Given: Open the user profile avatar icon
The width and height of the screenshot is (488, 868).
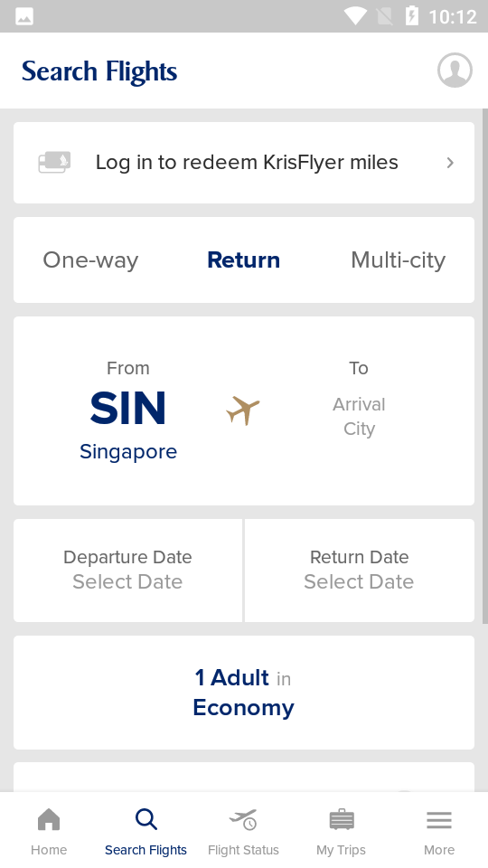Looking at the screenshot, I should coord(455,71).
